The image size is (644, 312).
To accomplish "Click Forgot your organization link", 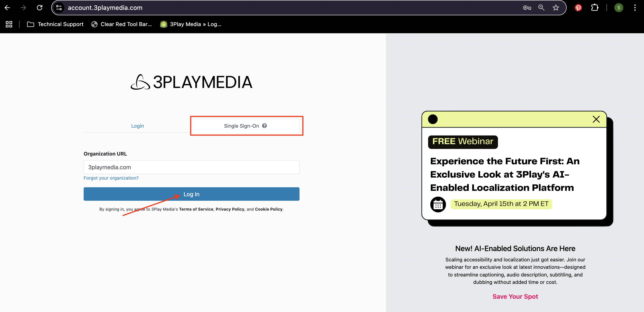I will click(111, 178).
